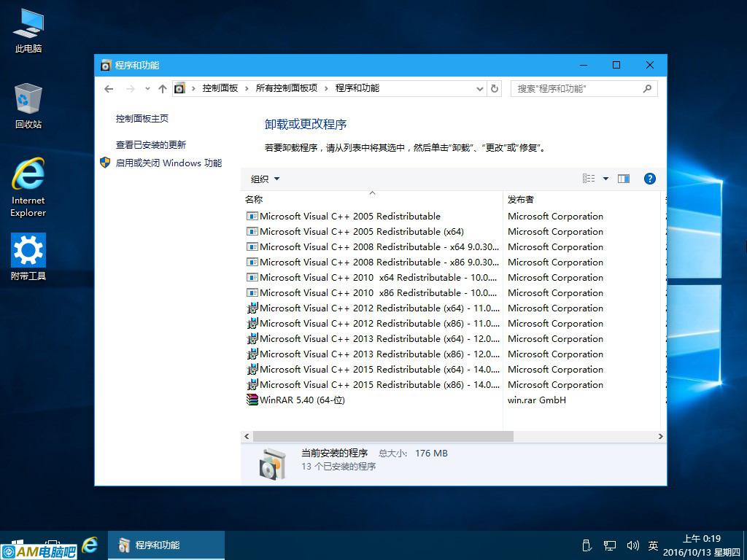This screenshot has width=747, height=560.
Task: Select Visual C++ 2010 x86 Redistributable row
Action: pyautogui.click(x=371, y=292)
